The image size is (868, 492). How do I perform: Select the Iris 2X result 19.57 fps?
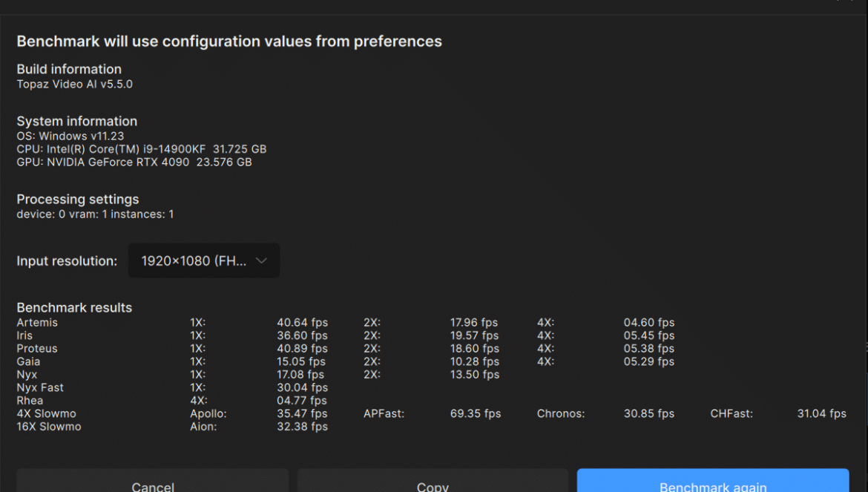click(474, 336)
